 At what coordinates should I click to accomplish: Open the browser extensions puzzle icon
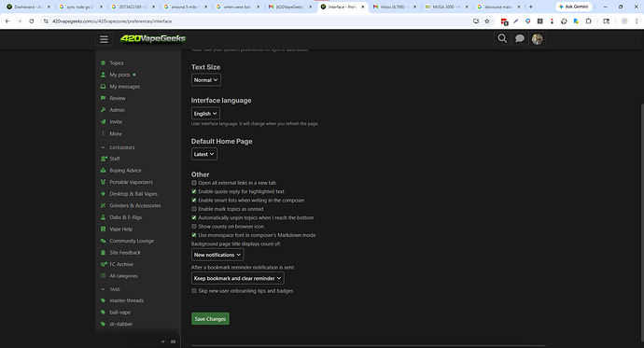coord(588,21)
